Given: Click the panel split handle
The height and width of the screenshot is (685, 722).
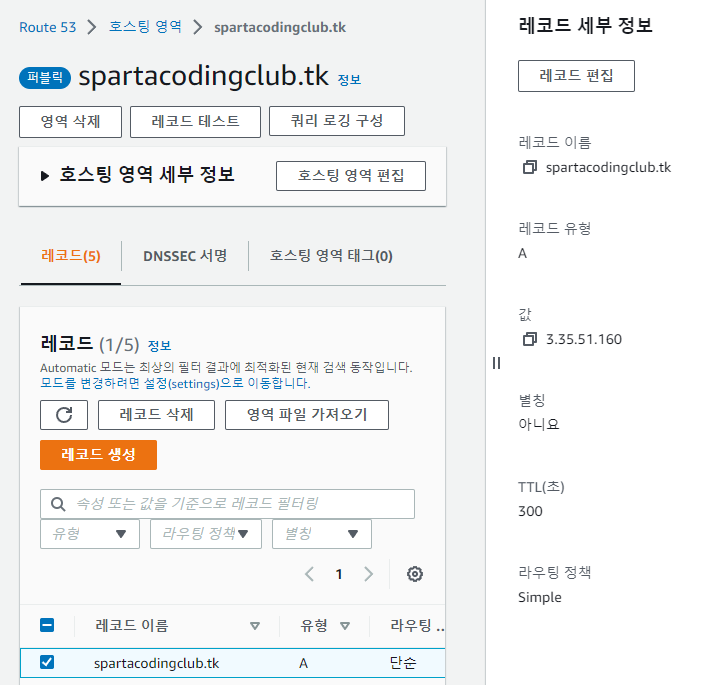Looking at the screenshot, I should 496,363.
